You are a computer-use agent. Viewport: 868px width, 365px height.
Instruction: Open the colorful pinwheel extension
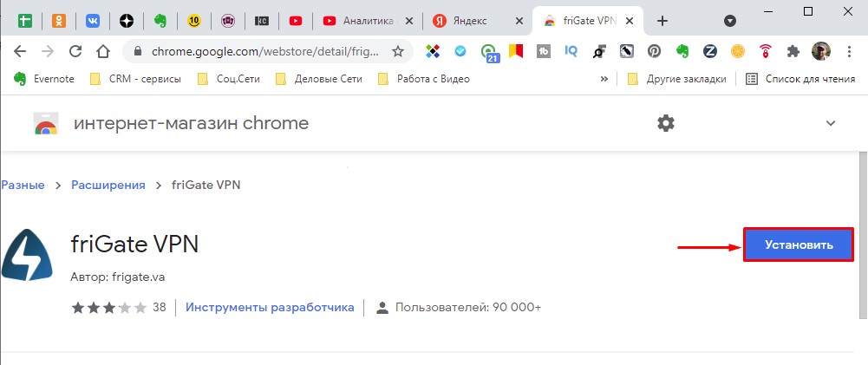click(433, 51)
